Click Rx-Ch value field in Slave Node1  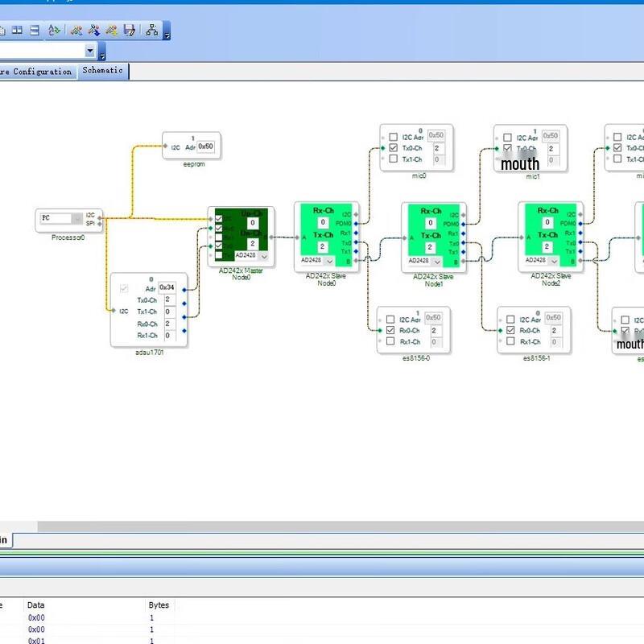click(x=431, y=223)
